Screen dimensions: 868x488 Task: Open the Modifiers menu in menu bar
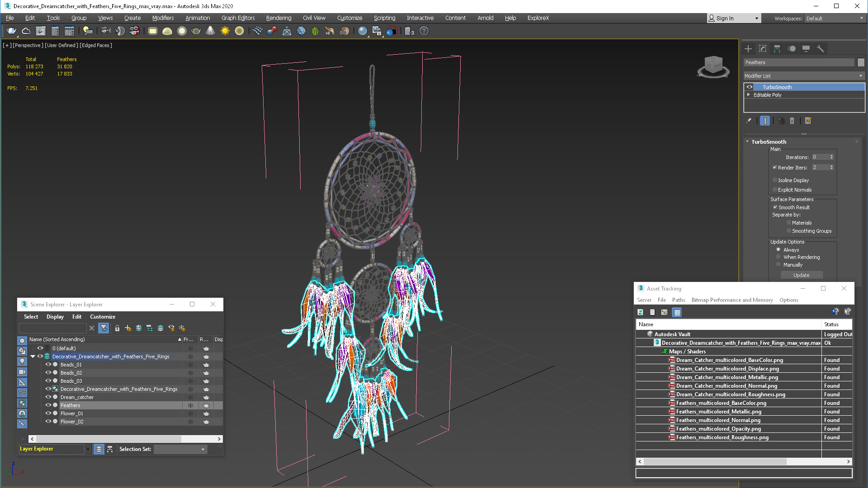tap(162, 18)
